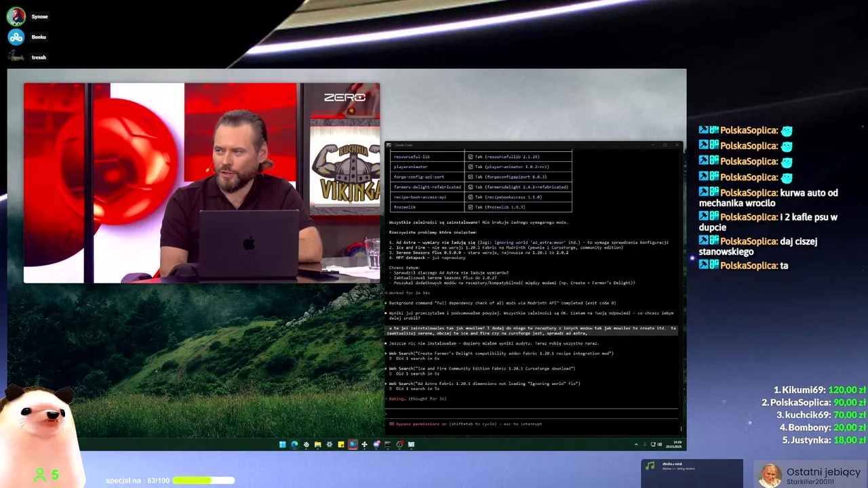Image resolution: width=868 pixels, height=488 pixels.
Task: Click tressh avatar in voice overlay
Action: point(16,57)
